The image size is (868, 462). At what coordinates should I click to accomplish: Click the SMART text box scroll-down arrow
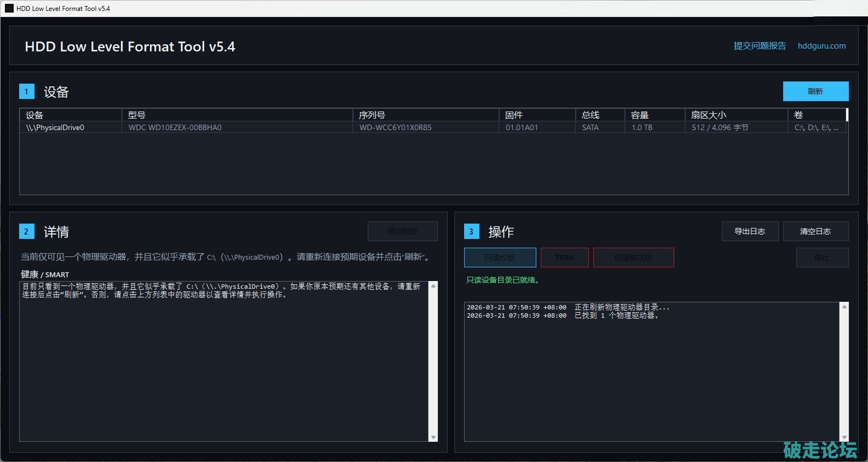click(433, 437)
